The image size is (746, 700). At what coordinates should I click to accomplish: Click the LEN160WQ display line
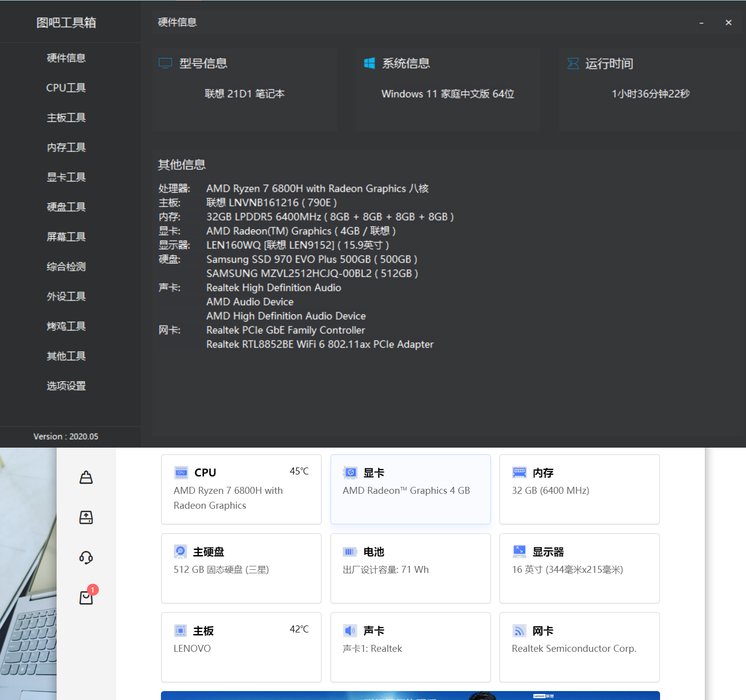pyautogui.click(x=298, y=245)
